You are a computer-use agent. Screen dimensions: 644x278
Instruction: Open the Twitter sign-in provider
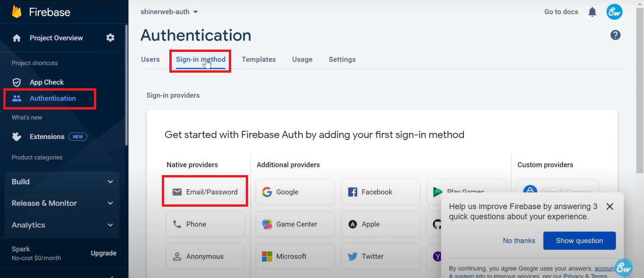click(380, 256)
